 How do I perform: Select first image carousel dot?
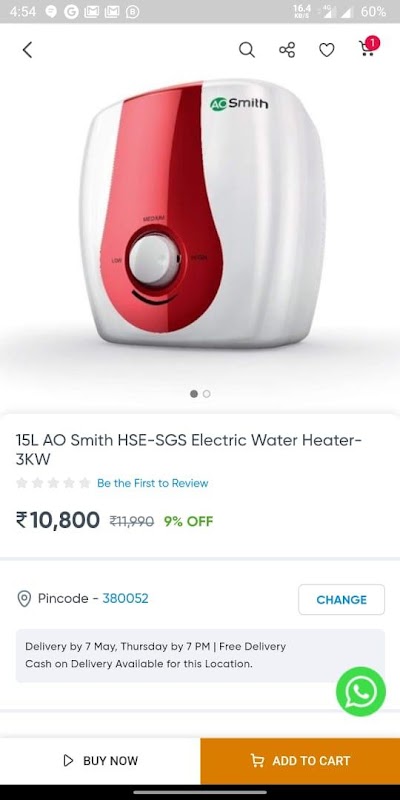(194, 393)
